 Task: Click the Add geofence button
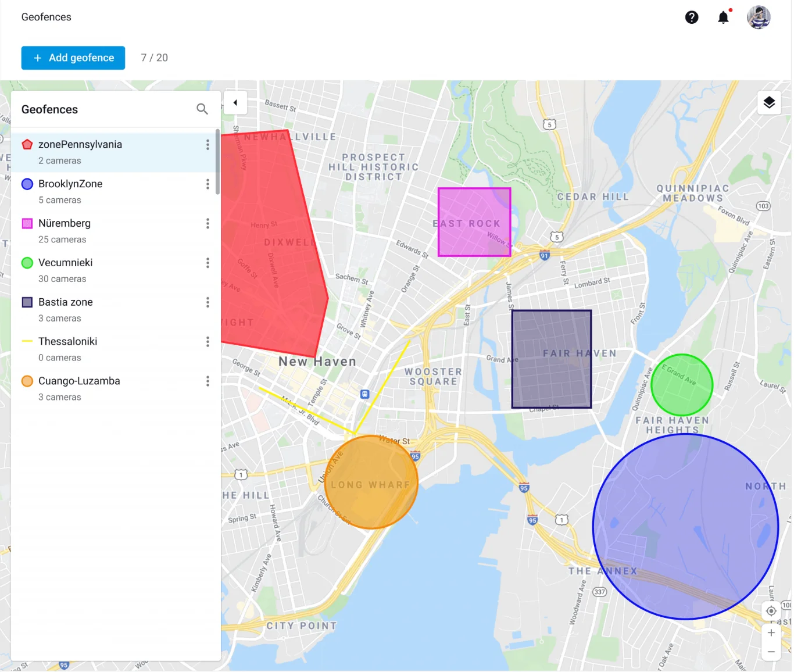(73, 58)
